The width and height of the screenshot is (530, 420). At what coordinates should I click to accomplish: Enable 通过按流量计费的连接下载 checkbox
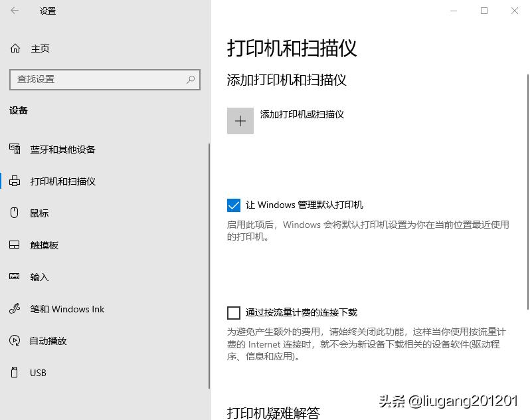point(234,313)
